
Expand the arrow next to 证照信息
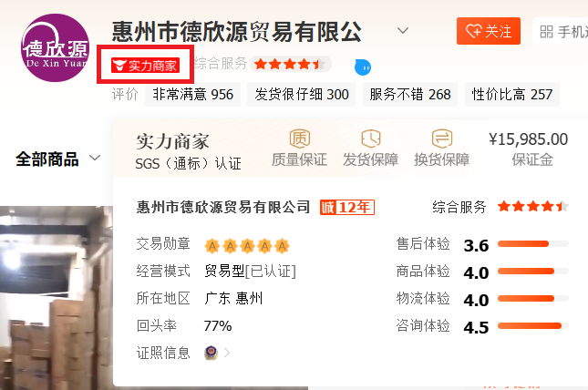point(226,353)
